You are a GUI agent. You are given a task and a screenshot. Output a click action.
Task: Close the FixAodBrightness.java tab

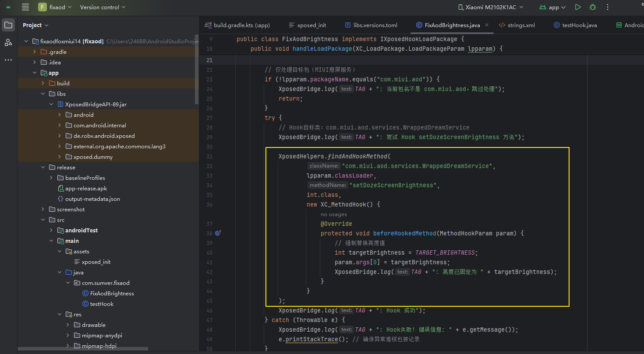(x=488, y=25)
